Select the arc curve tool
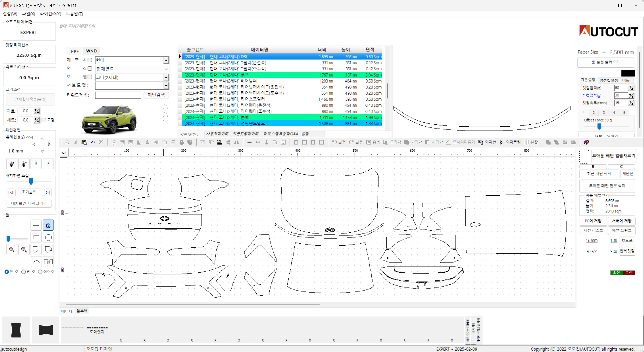This screenshot has height=352, width=644. pyautogui.click(x=36, y=262)
